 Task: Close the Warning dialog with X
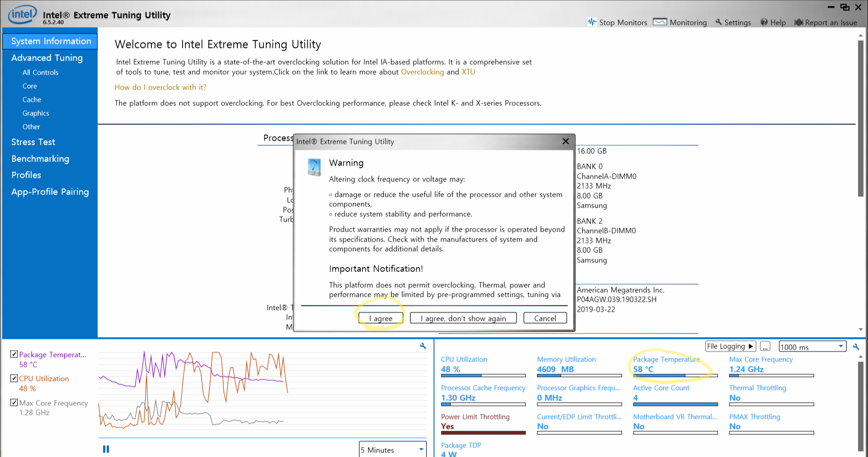(566, 141)
